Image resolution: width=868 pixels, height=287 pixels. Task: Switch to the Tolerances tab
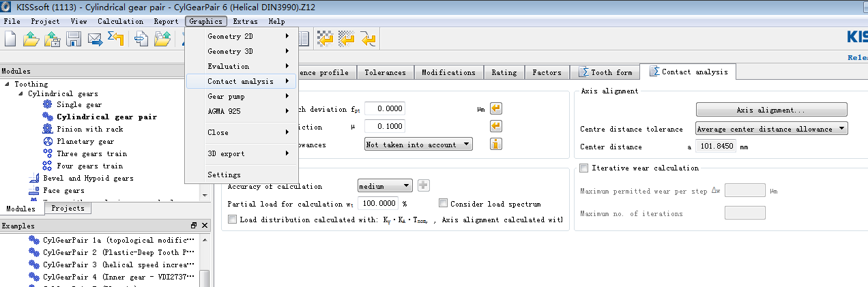click(385, 72)
